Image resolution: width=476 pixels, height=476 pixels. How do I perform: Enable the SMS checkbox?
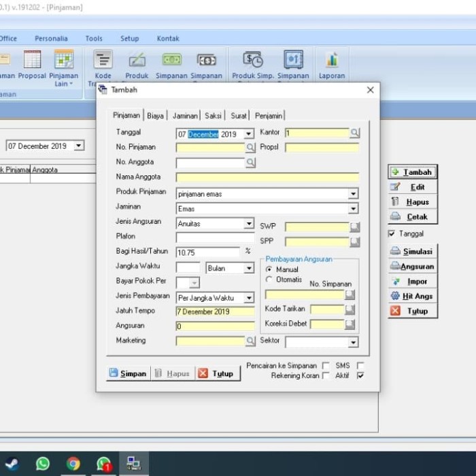tap(360, 366)
